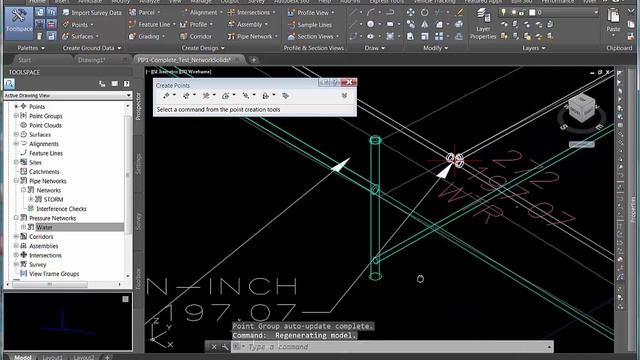Click the Sample Lines tool
The width and height of the screenshot is (640, 360).
[309, 25]
